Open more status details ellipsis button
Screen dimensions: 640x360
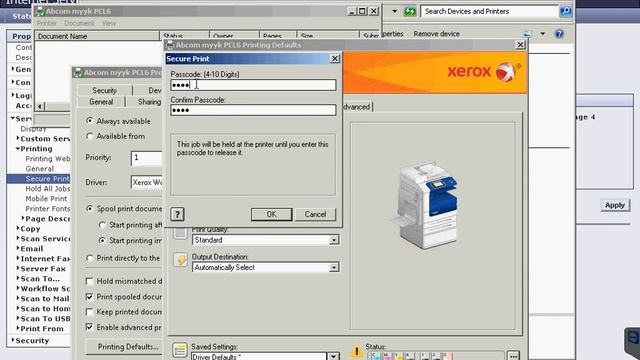click(513, 356)
